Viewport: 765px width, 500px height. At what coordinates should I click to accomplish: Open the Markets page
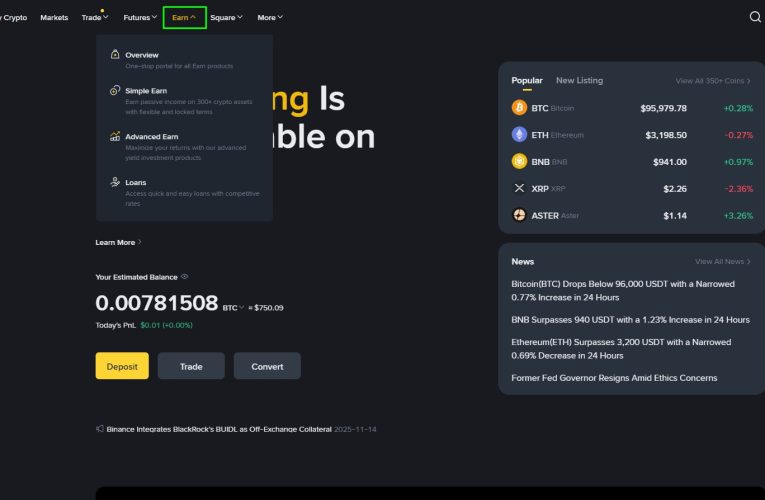coord(54,18)
